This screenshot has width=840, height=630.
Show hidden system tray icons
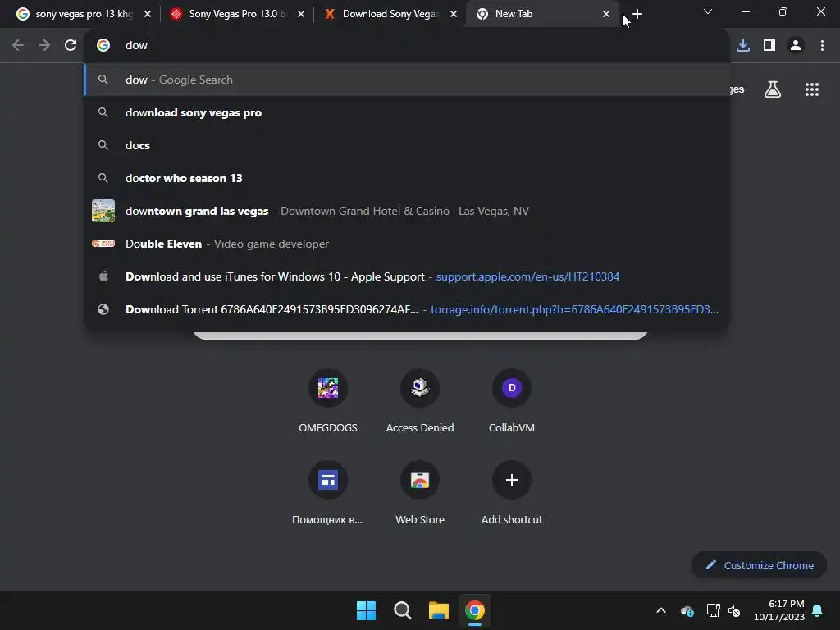(x=661, y=610)
